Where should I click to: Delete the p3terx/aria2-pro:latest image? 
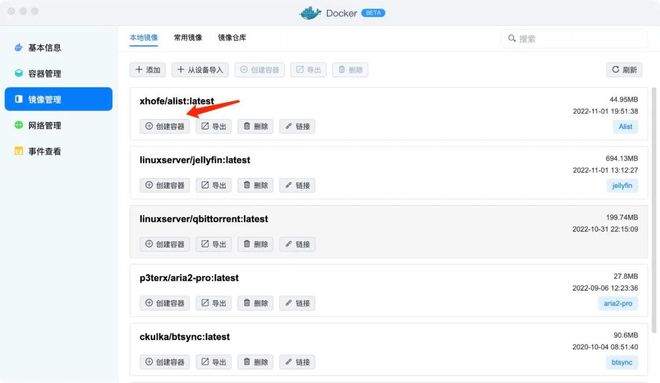(255, 303)
